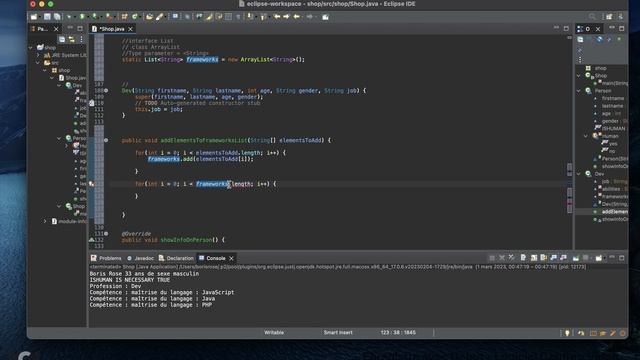Click the Pin Console icon
This screenshot has height=360, width=640.
point(576,258)
